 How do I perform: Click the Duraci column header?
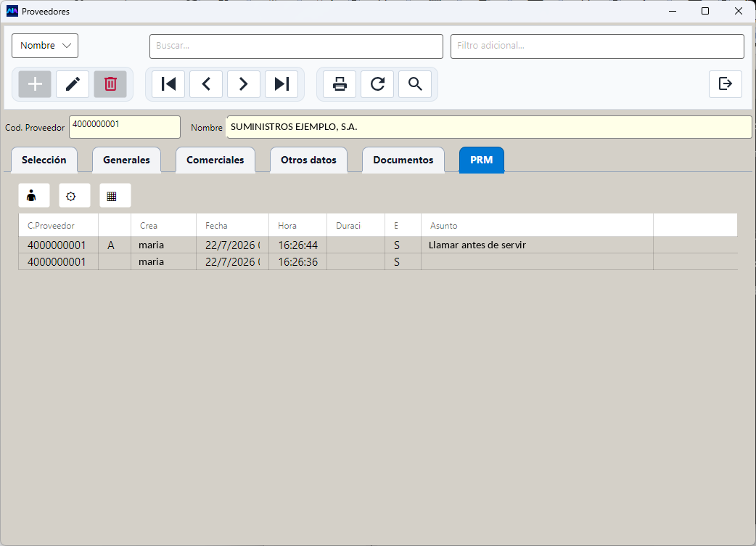pyautogui.click(x=356, y=225)
